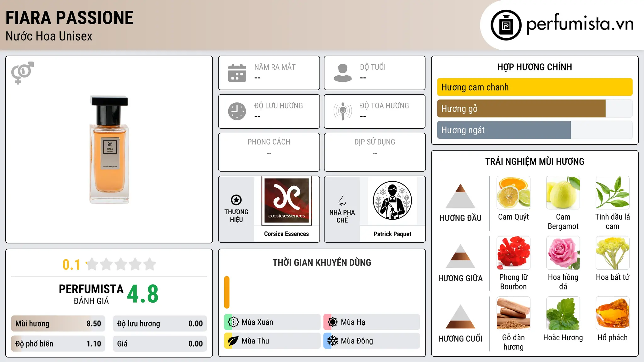Click the perfumista.vn site name
Image resolution: width=644 pixels, height=362 pixels.
580,24
